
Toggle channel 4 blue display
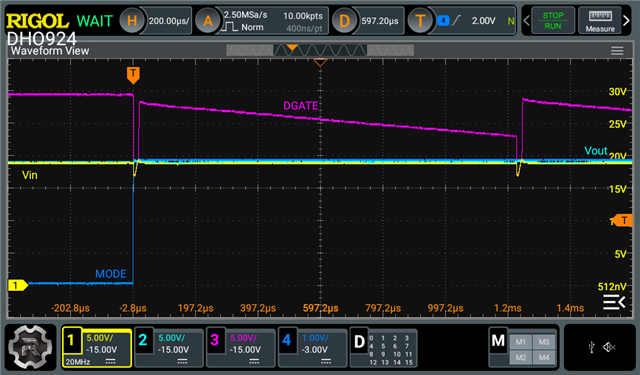click(312, 348)
